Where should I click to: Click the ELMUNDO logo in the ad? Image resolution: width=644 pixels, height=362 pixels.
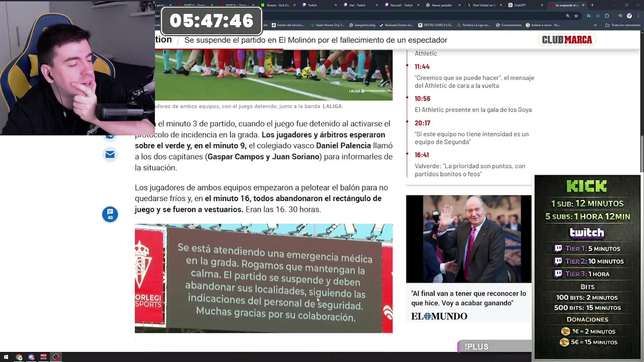(439, 316)
